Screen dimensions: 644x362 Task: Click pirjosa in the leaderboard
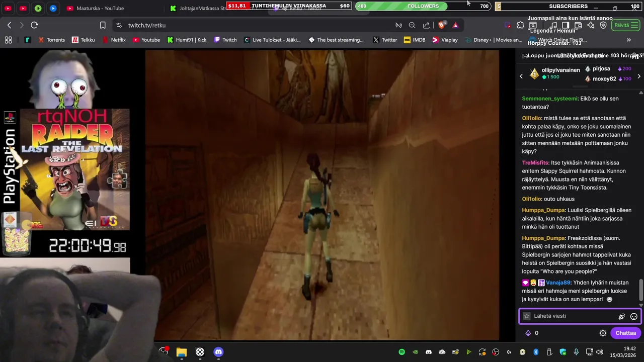pyautogui.click(x=601, y=69)
